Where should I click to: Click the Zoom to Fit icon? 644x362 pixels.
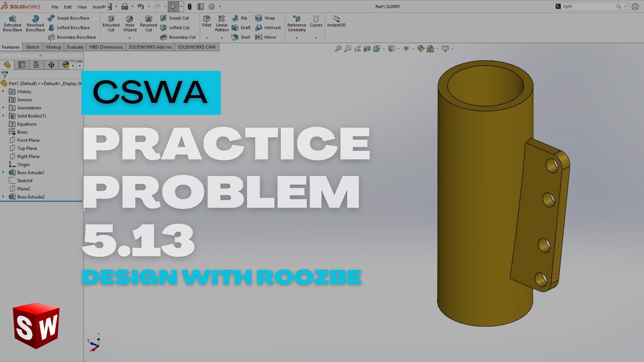tap(338, 49)
